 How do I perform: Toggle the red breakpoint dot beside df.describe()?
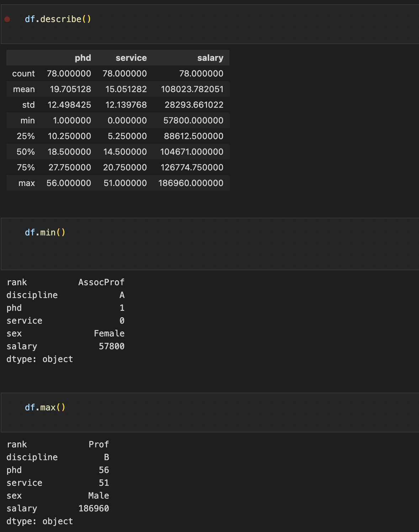pos(7,19)
